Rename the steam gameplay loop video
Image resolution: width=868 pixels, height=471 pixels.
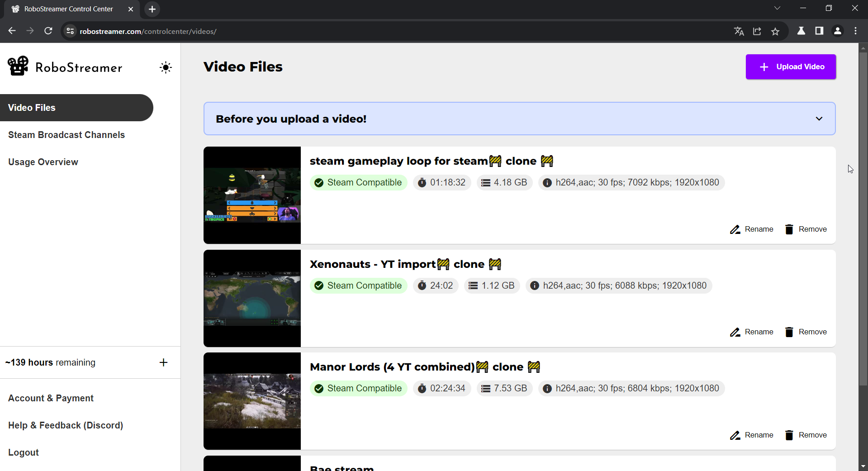(752, 229)
